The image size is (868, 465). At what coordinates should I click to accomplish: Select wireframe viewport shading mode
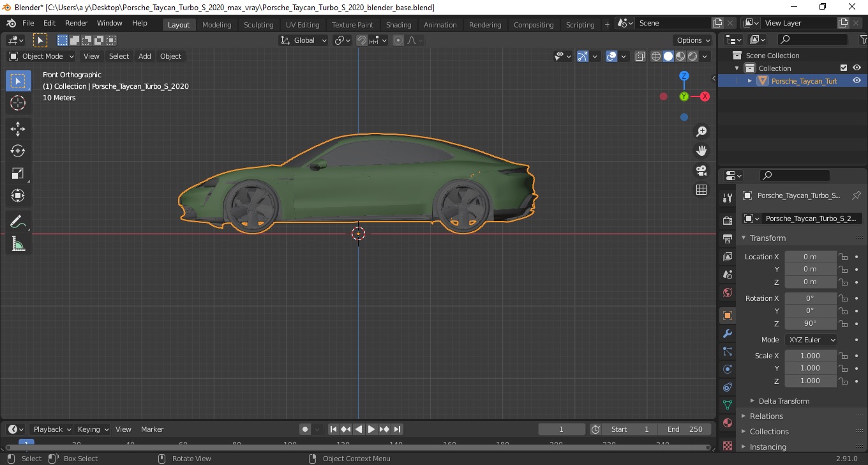(656, 56)
